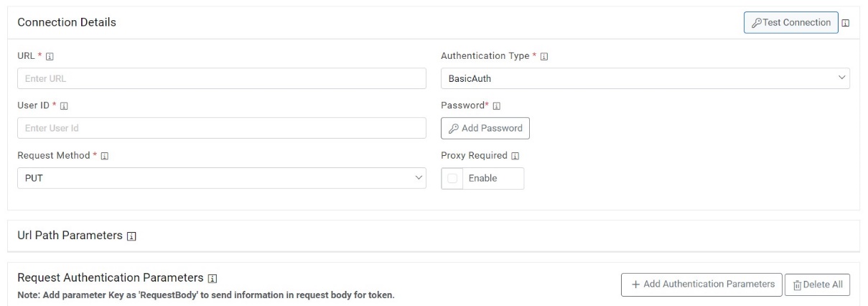Click info icon beside Request Authentication Parameters

pos(212,277)
